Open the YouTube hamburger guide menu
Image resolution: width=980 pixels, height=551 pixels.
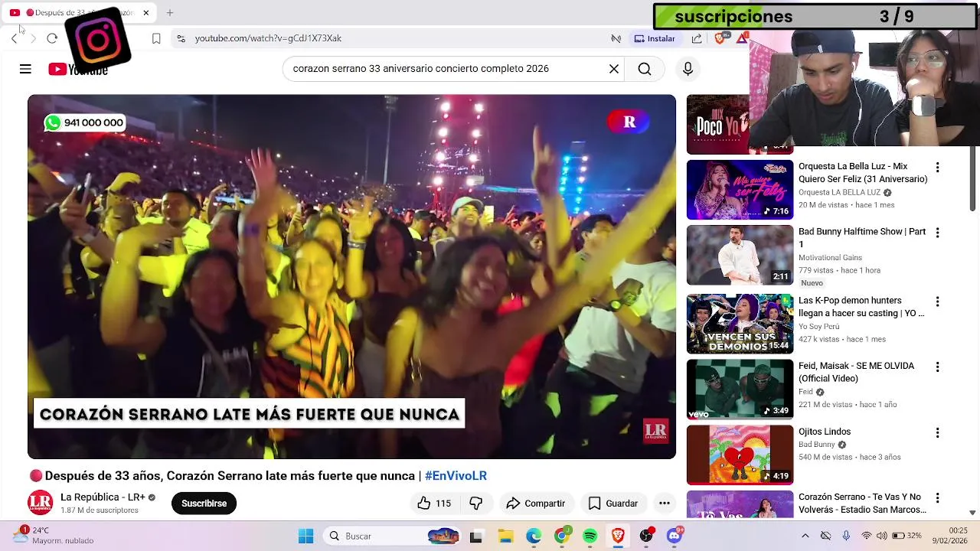tap(25, 69)
